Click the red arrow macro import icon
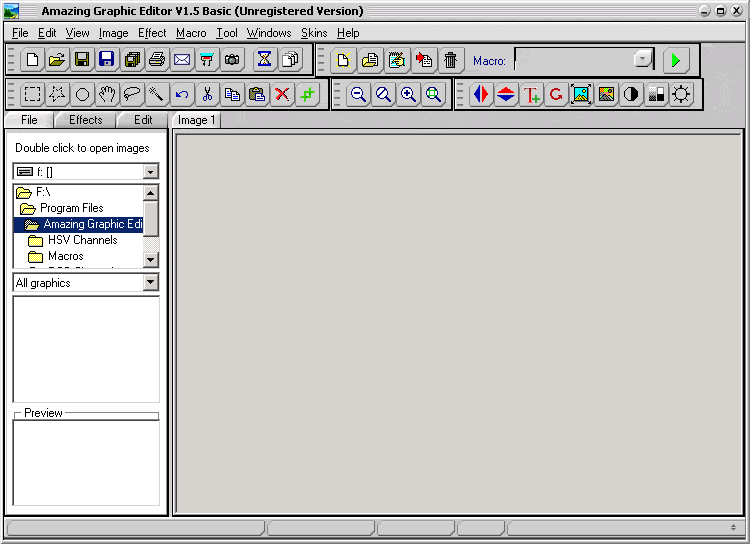The image size is (750, 544). pyautogui.click(x=423, y=60)
